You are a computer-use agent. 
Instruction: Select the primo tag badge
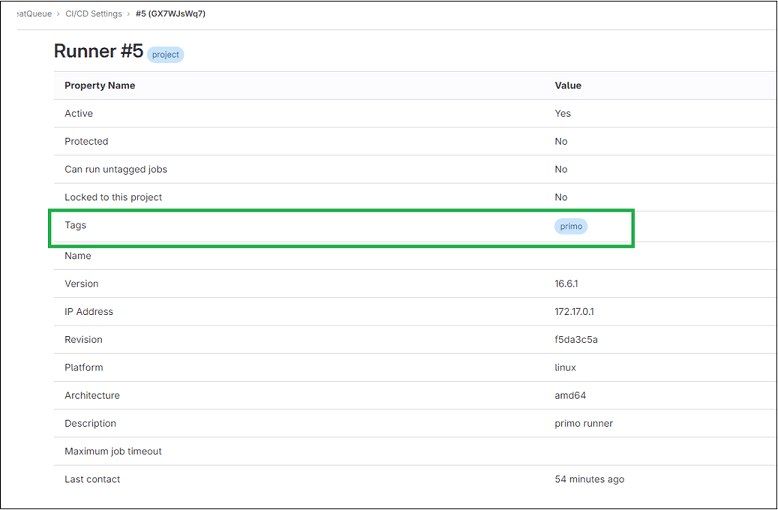(571, 227)
